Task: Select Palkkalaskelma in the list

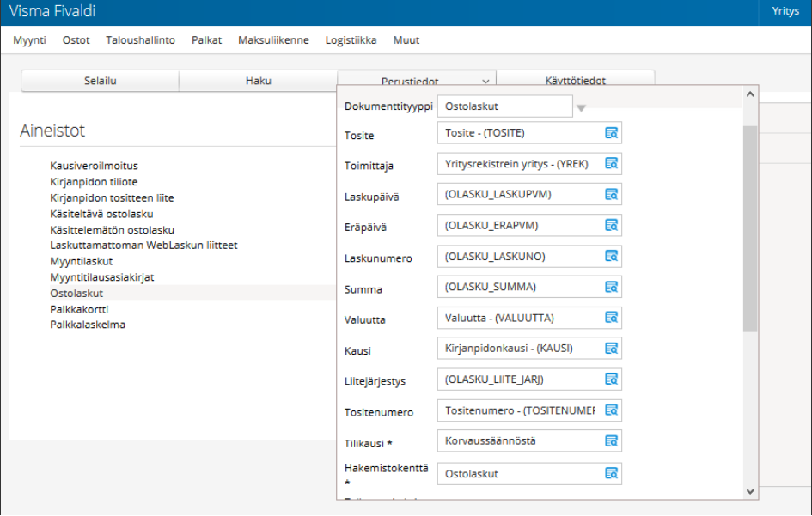Action: click(x=88, y=325)
